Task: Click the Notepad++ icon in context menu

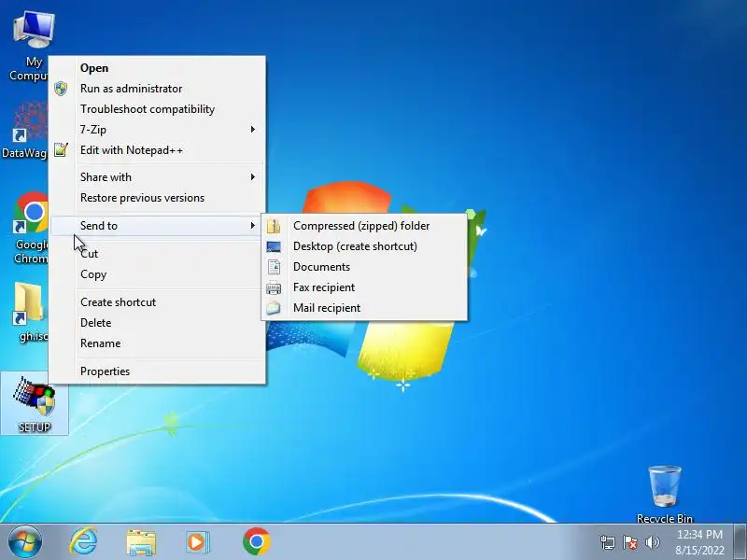Action: click(61, 149)
